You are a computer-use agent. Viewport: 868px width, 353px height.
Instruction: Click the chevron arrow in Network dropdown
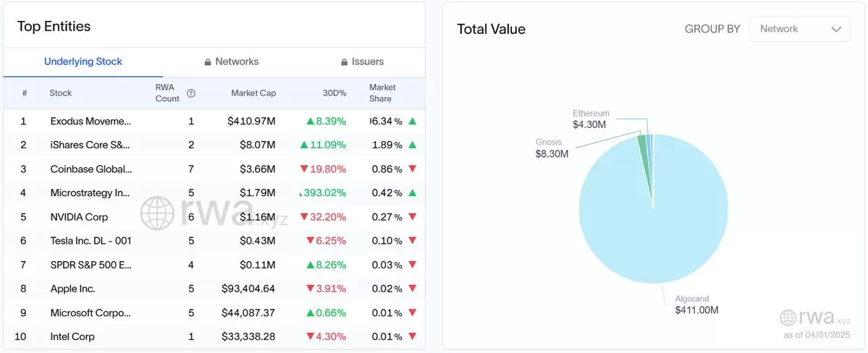pyautogui.click(x=836, y=30)
